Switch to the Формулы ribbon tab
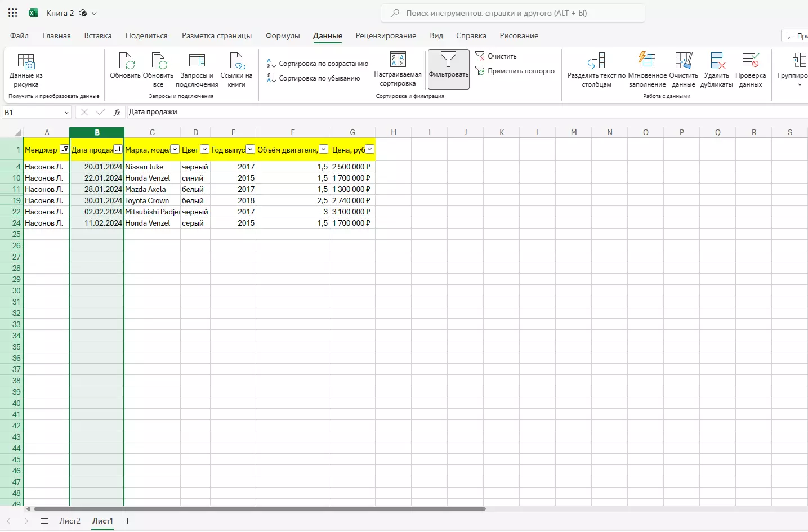The width and height of the screenshot is (808, 532). tap(283, 35)
